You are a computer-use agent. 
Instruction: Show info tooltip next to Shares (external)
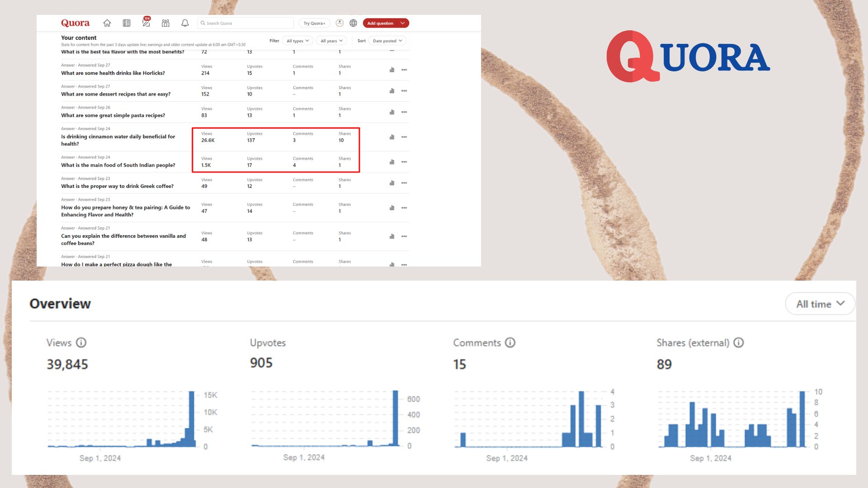[x=739, y=343]
